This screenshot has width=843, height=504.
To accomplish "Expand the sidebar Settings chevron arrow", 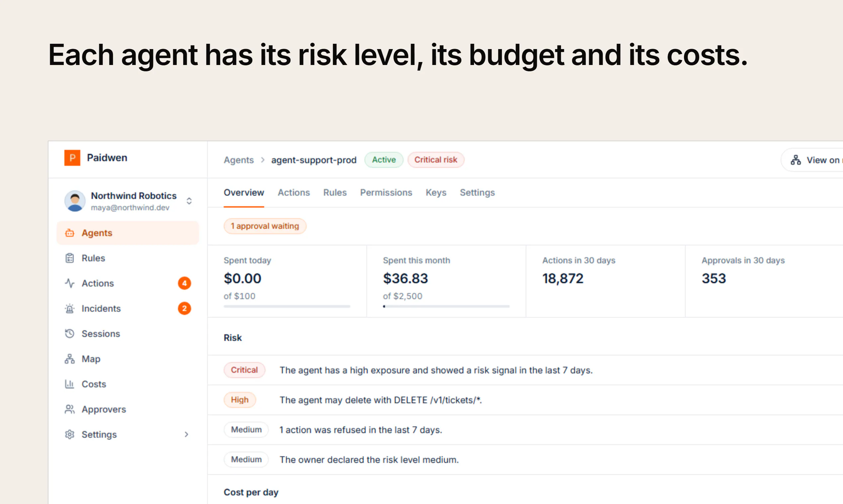I will [186, 434].
